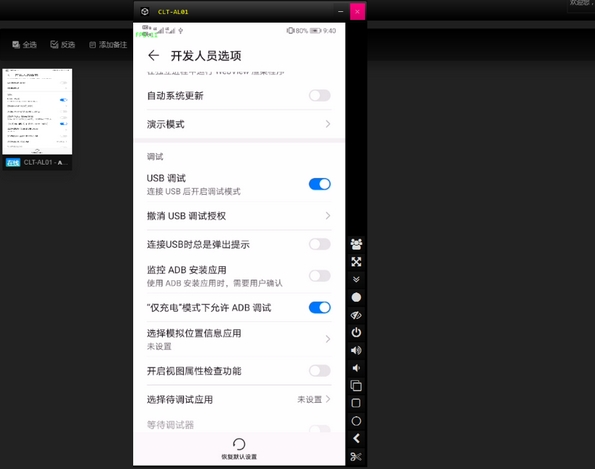Screen dimensions: 595x469
Task: Click the 开发人员选项 page title
Action: point(206,56)
